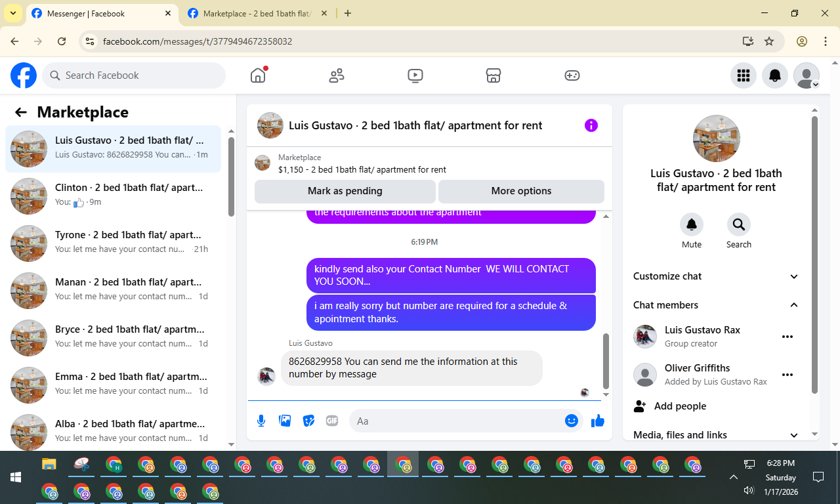
Task: Bookmark this page with star icon
Action: coord(769,41)
